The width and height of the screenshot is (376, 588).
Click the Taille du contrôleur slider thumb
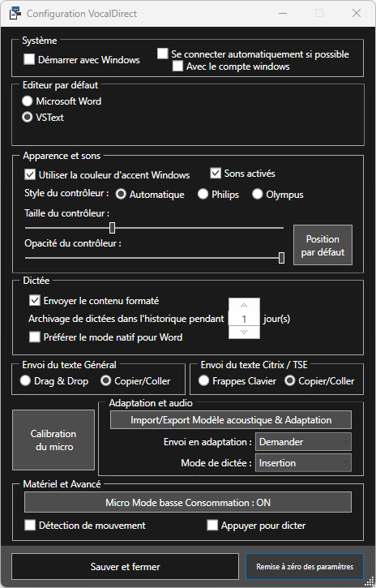112,228
